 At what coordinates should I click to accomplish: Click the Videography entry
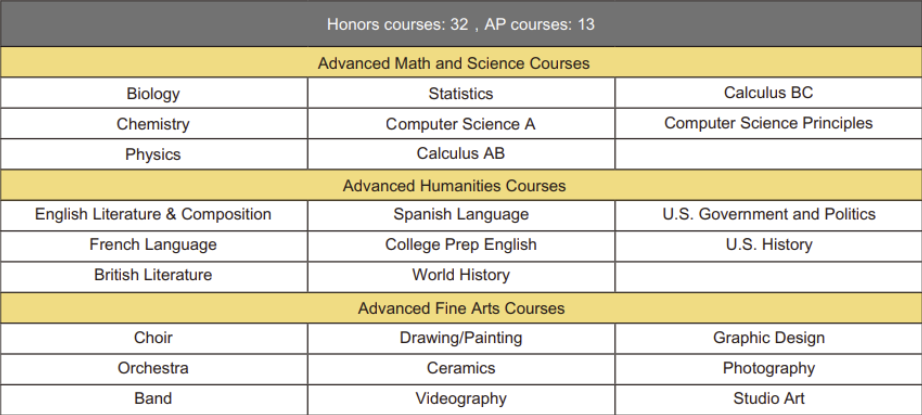coord(461,398)
